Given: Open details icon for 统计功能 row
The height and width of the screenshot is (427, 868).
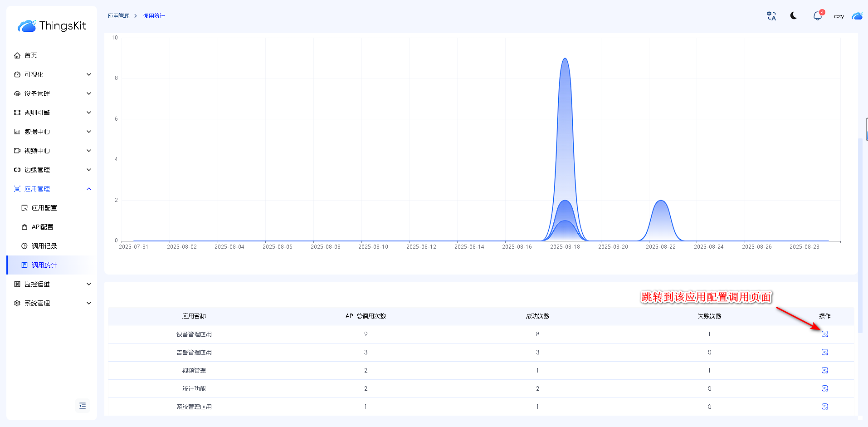Looking at the screenshot, I should click(824, 388).
